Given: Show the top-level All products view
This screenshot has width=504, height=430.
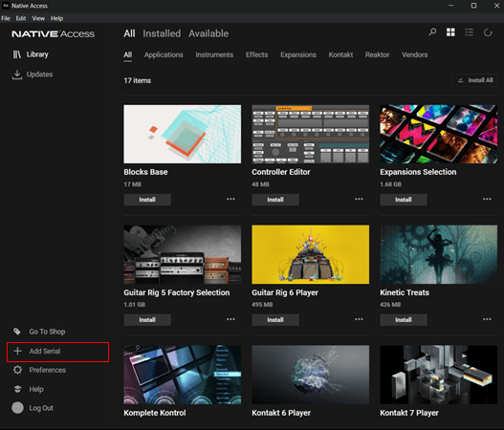Looking at the screenshot, I should [x=129, y=33].
